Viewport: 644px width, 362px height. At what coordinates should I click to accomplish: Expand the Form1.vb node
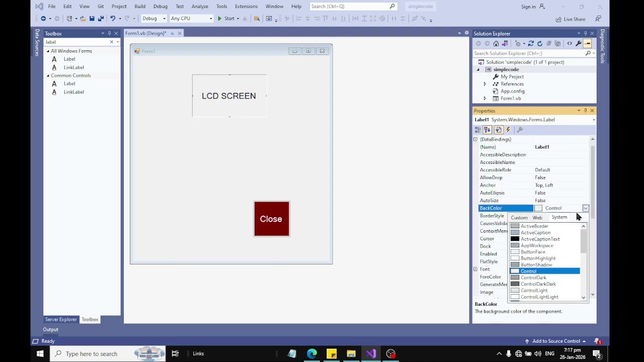tap(485, 99)
